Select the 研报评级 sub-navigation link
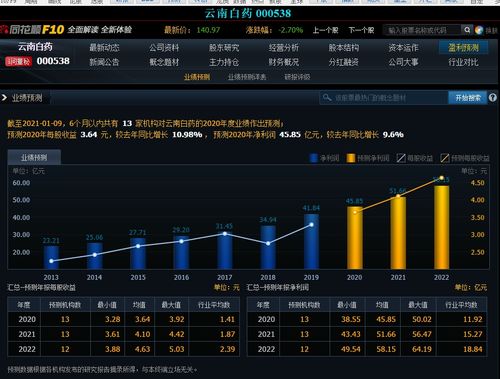Viewport: 500px width, 379px height. [x=297, y=77]
